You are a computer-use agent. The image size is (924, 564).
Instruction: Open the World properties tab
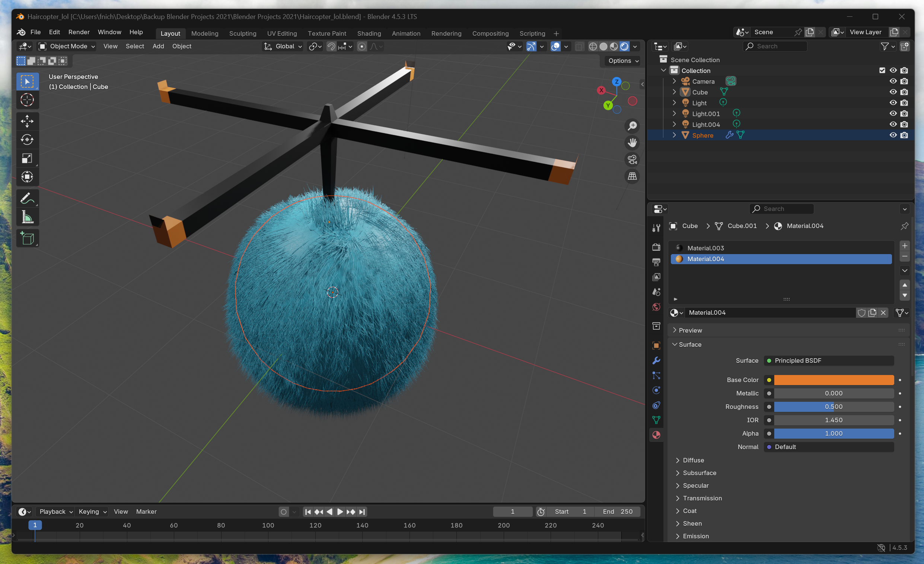click(656, 307)
